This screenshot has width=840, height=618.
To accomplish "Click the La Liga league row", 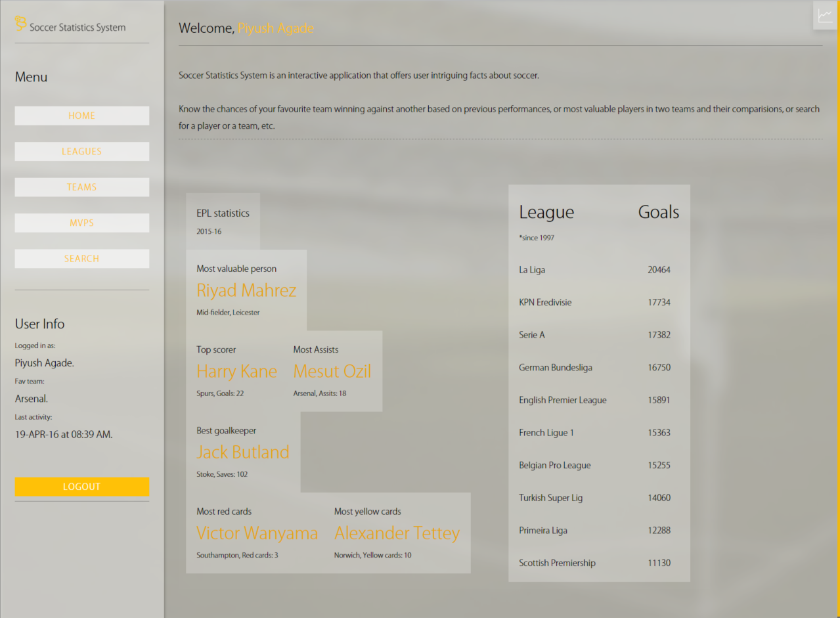I will tap(599, 270).
